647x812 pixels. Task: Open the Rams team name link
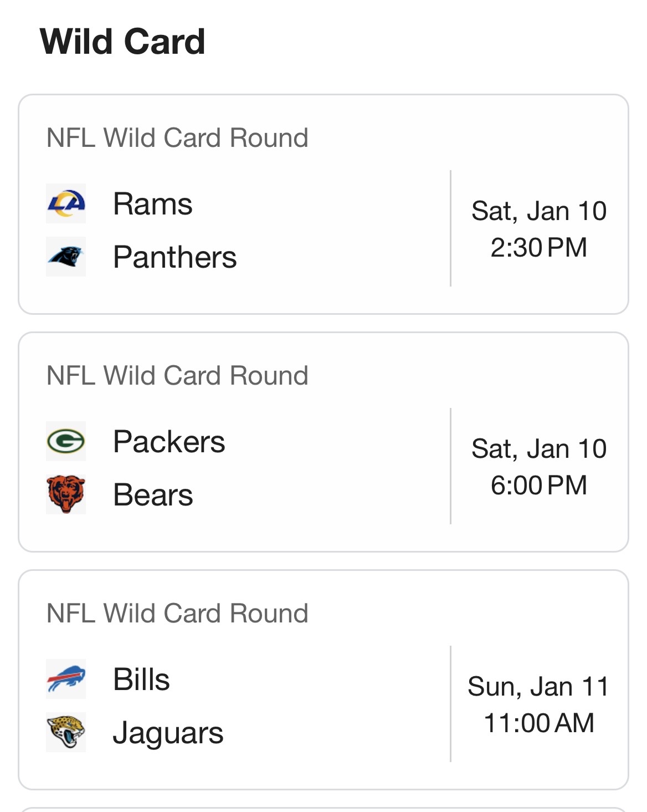point(153,204)
